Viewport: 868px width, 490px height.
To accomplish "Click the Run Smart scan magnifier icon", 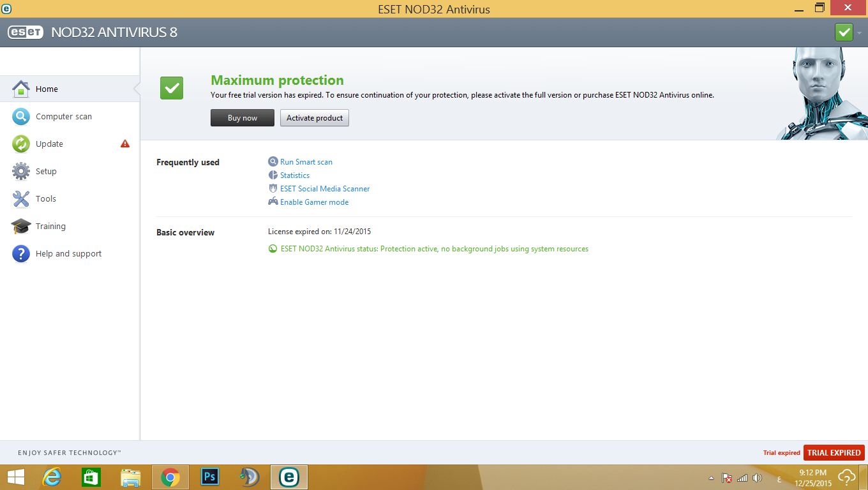I will (x=273, y=162).
